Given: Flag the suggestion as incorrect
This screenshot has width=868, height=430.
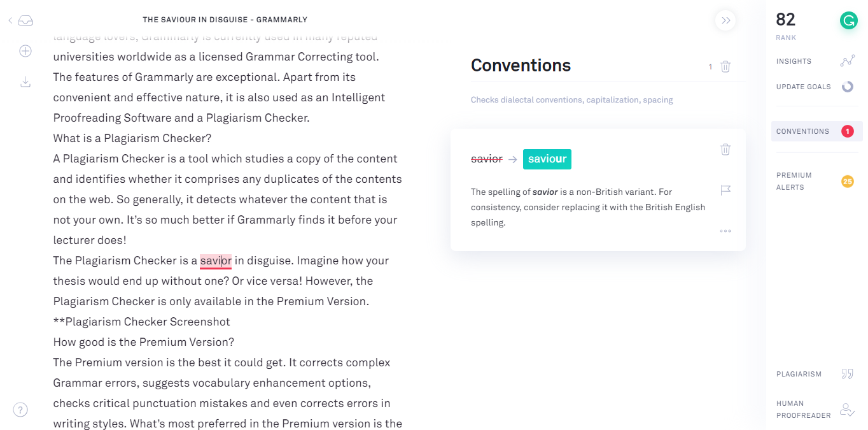Looking at the screenshot, I should 725,190.
